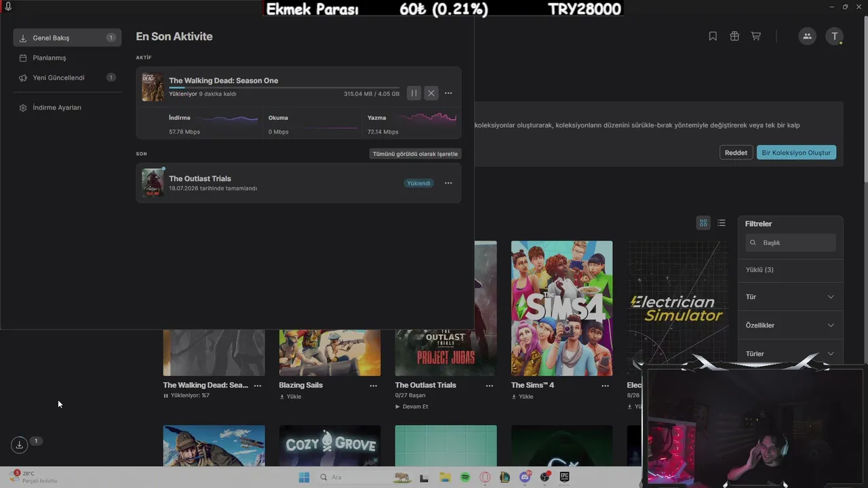Image resolution: width=868 pixels, height=488 pixels.
Task: Click the 'Başlık' filter search field
Action: (790, 243)
